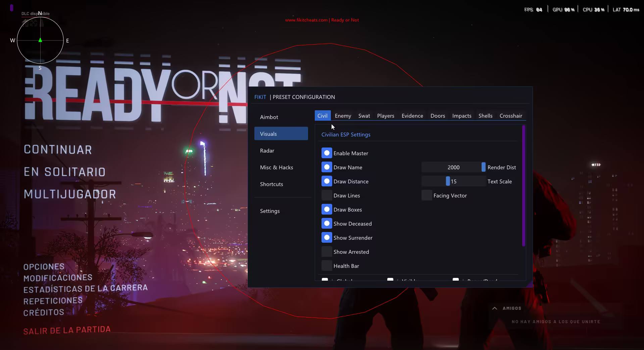Viewport: 644px width, 350px height.
Task: Open the Aimbot section in sidebar
Action: tap(269, 117)
